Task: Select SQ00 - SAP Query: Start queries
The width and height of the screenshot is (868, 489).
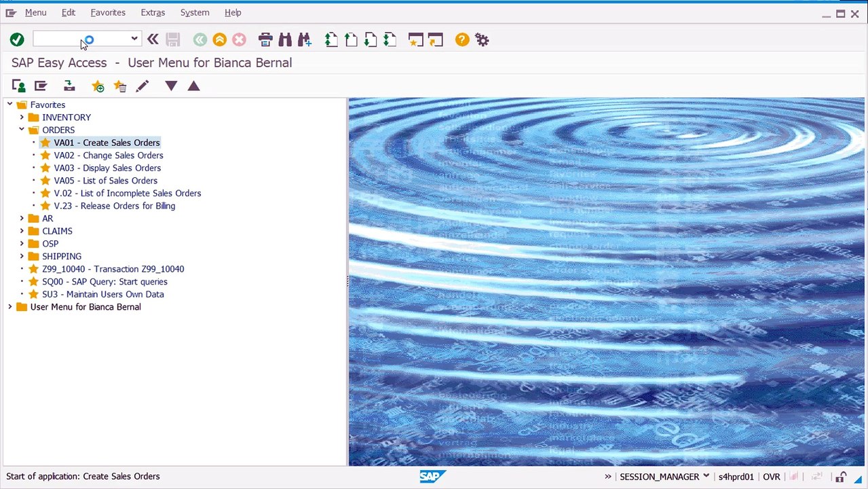Action: pos(105,282)
